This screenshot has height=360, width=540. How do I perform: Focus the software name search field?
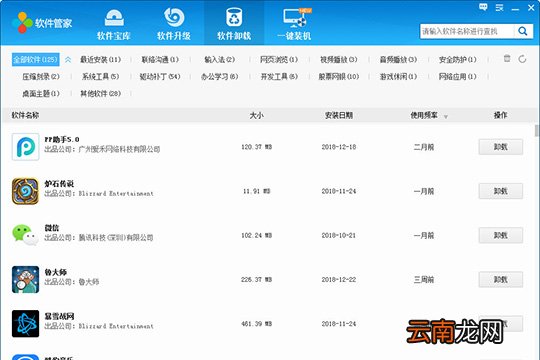(467, 31)
